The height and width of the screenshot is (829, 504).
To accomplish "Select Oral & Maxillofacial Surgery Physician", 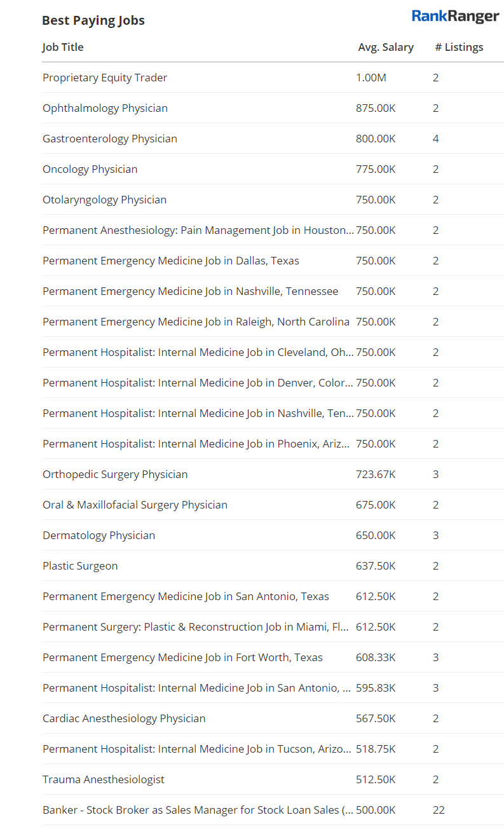I will pyautogui.click(x=135, y=505).
